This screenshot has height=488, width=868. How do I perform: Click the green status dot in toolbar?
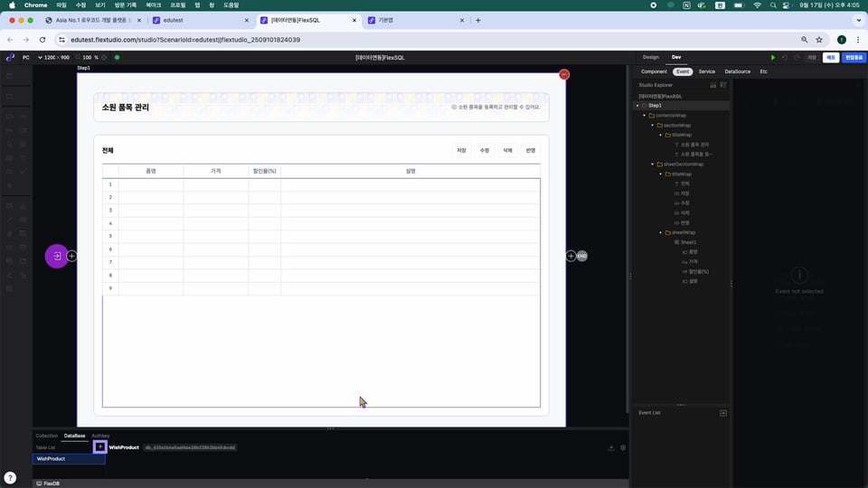117,58
